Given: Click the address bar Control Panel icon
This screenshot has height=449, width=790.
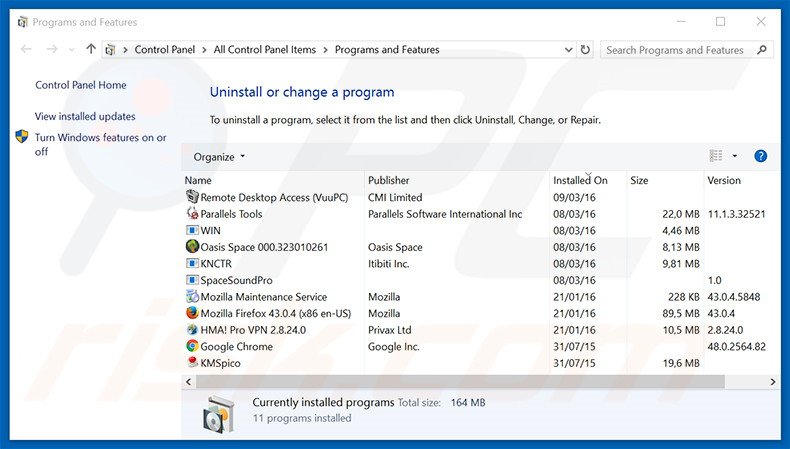Looking at the screenshot, I should [110, 50].
